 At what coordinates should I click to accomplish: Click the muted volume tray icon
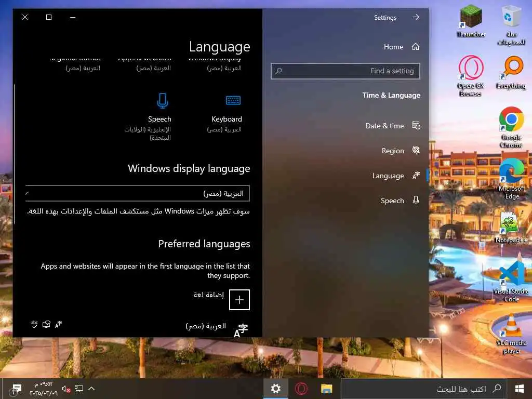tap(66, 389)
